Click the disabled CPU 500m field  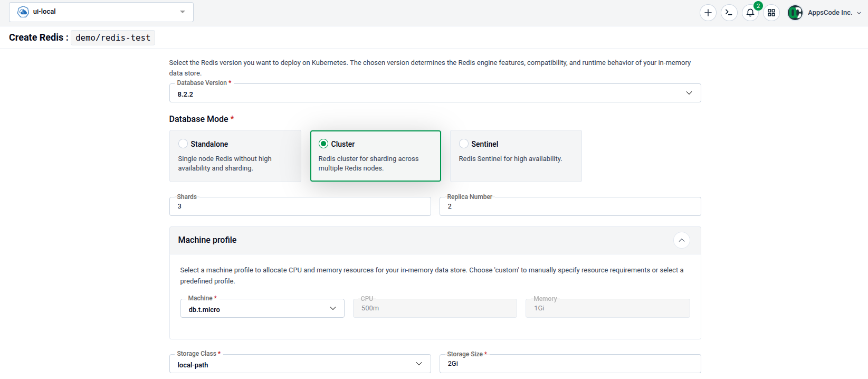[435, 308]
